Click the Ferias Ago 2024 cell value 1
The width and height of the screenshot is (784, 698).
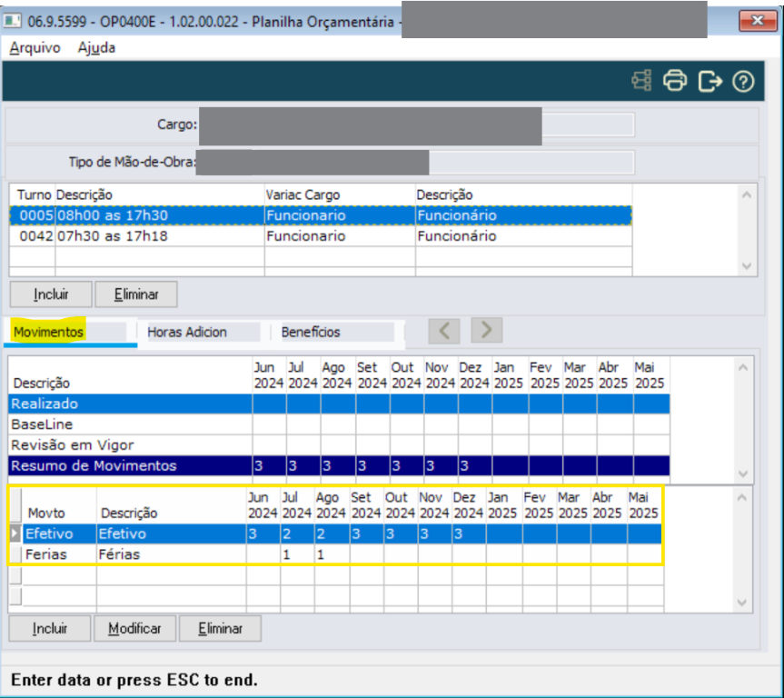click(331, 554)
